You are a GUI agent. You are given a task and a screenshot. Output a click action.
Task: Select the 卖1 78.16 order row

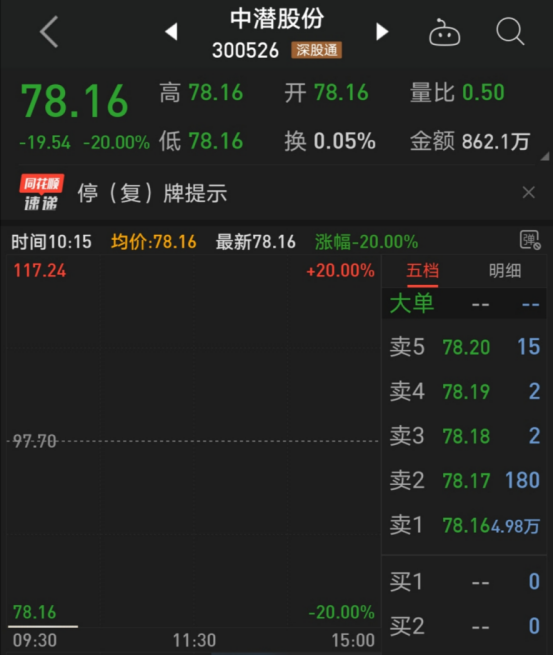coord(464,525)
